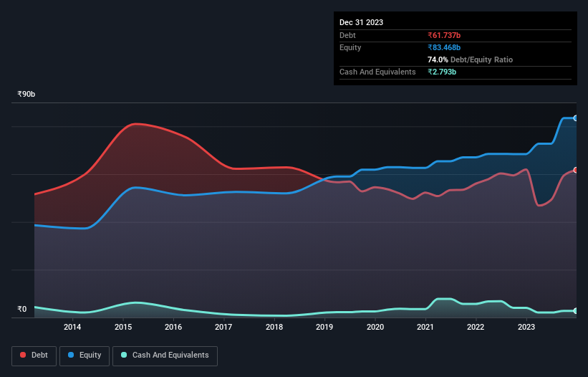Click the 2022 axis label
This screenshot has height=377, width=588.
coord(476,327)
